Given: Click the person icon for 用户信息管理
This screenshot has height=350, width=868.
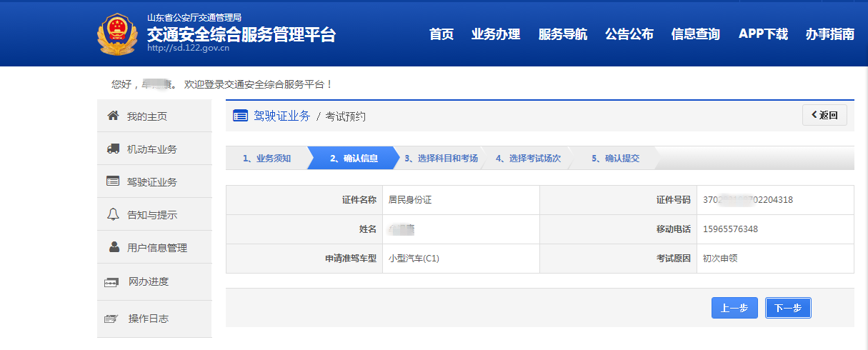Looking at the screenshot, I should click(x=114, y=247).
